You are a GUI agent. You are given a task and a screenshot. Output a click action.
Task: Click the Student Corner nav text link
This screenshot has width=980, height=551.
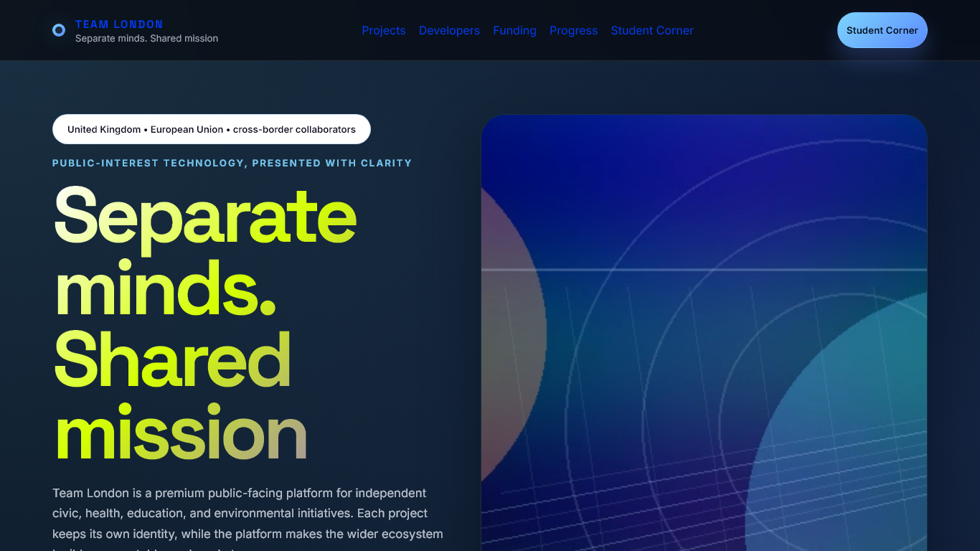(652, 30)
